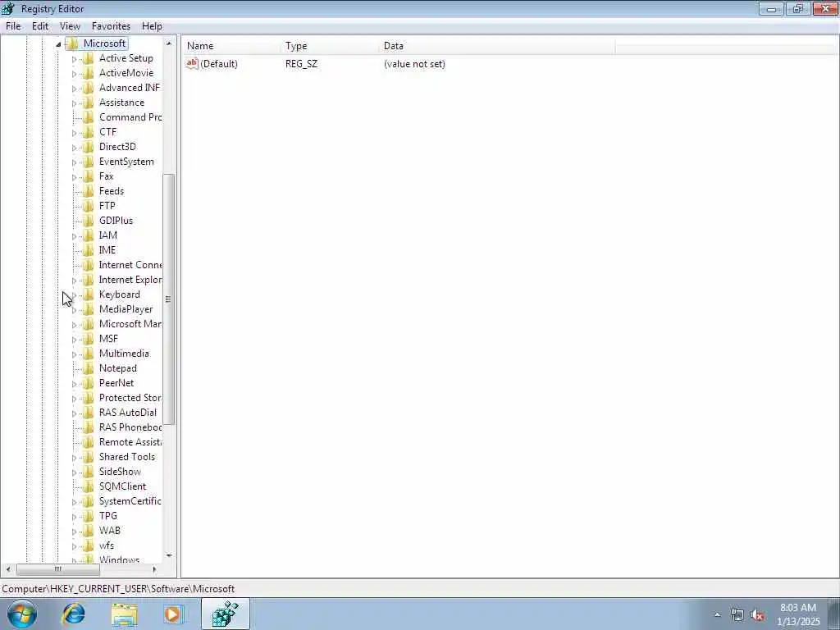Open the Help menu

tap(152, 26)
